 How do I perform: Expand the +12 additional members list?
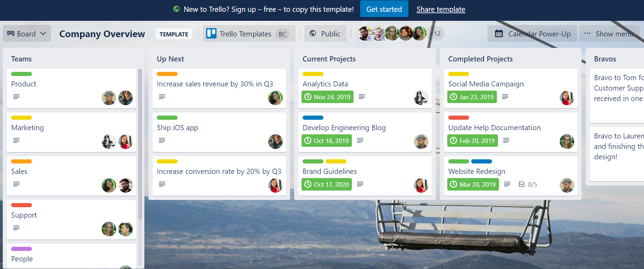click(x=435, y=34)
